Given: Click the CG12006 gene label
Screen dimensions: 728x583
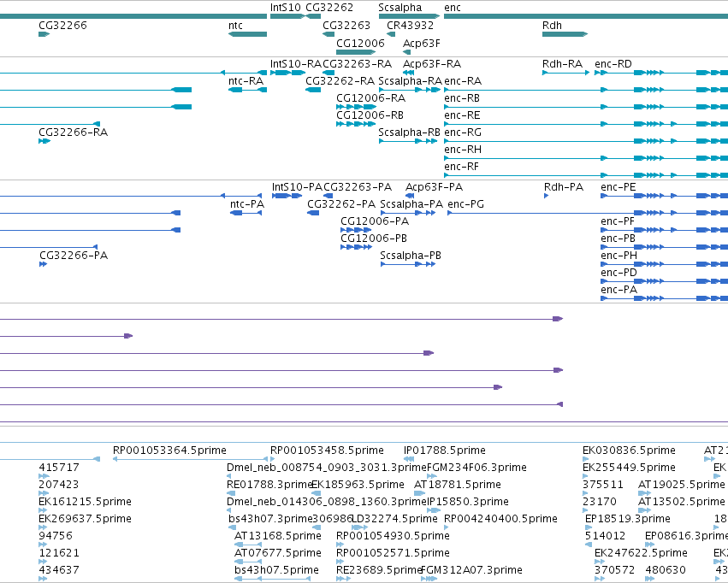Looking at the screenshot, I should point(360,44).
